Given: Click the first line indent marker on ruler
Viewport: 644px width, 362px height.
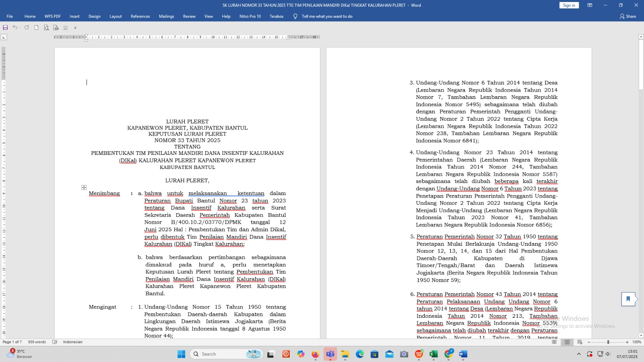Looking at the screenshot, I should pos(87,36).
